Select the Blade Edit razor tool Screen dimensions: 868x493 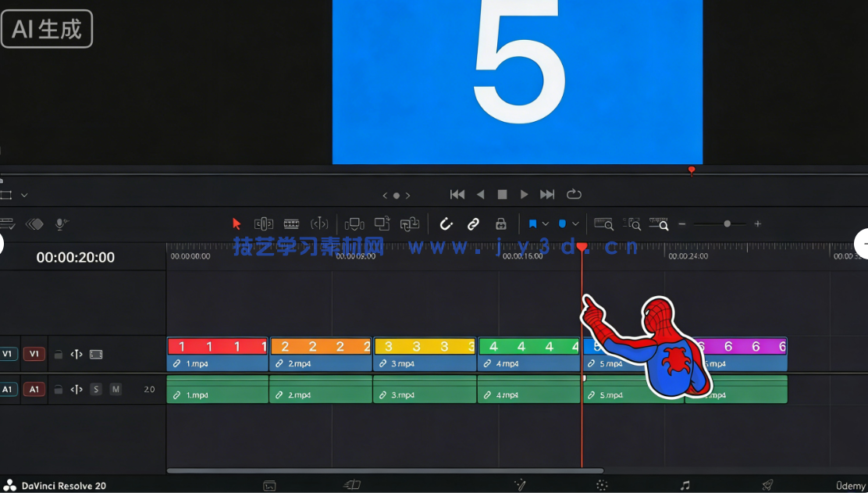click(x=291, y=223)
